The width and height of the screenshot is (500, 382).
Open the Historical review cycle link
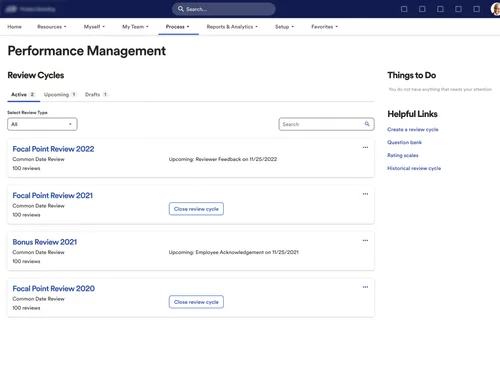(414, 168)
